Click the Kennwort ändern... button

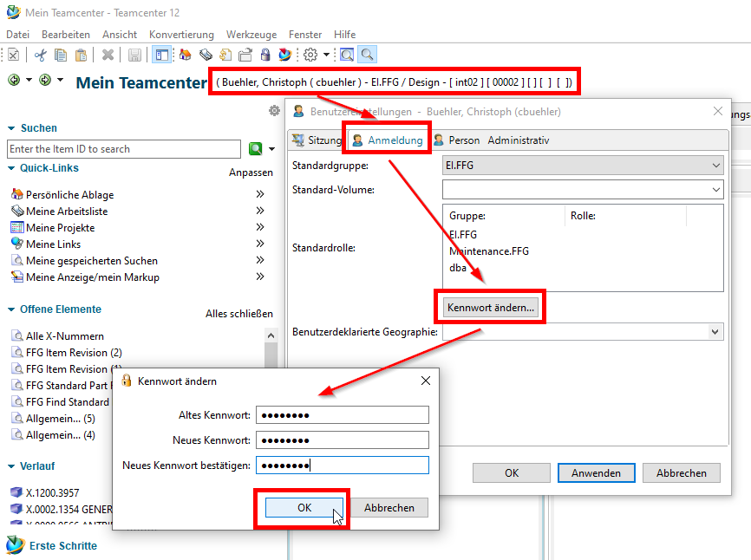492,307
